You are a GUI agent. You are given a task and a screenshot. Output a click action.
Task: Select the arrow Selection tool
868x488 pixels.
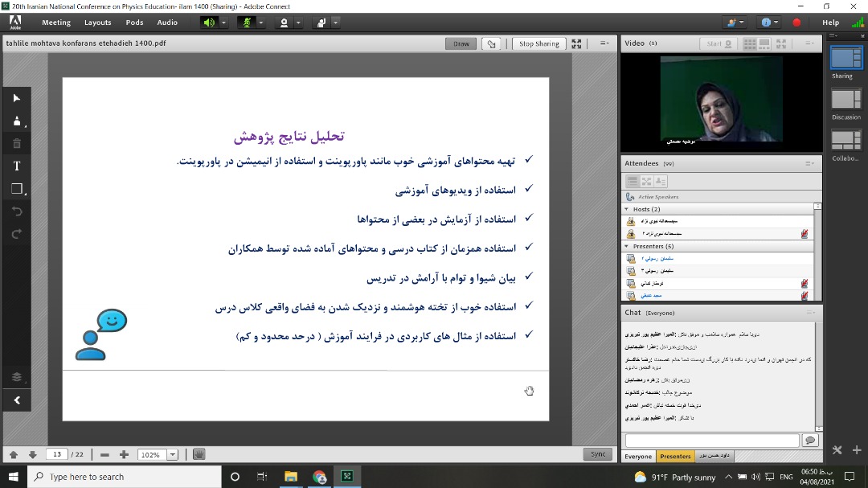click(x=17, y=98)
